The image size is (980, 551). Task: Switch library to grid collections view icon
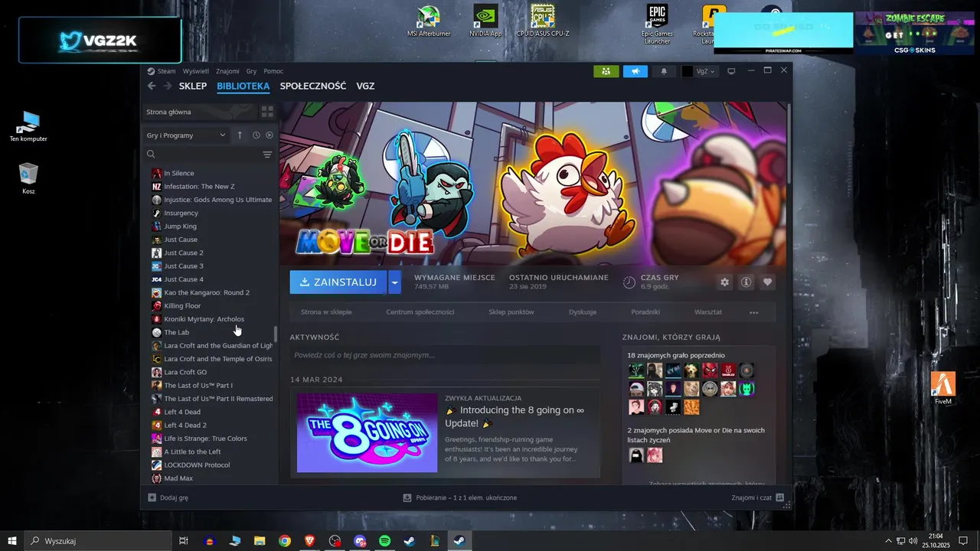pyautogui.click(x=267, y=112)
